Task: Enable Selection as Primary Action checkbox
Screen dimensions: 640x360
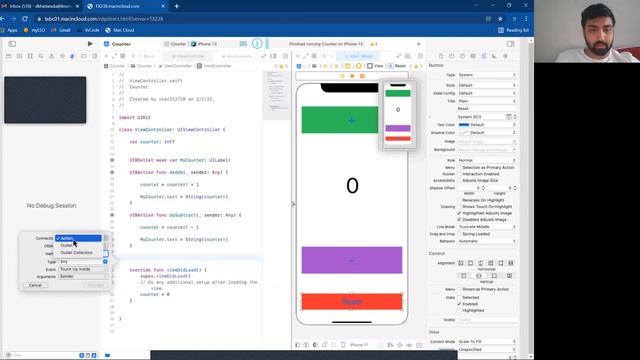Action: 459,167
